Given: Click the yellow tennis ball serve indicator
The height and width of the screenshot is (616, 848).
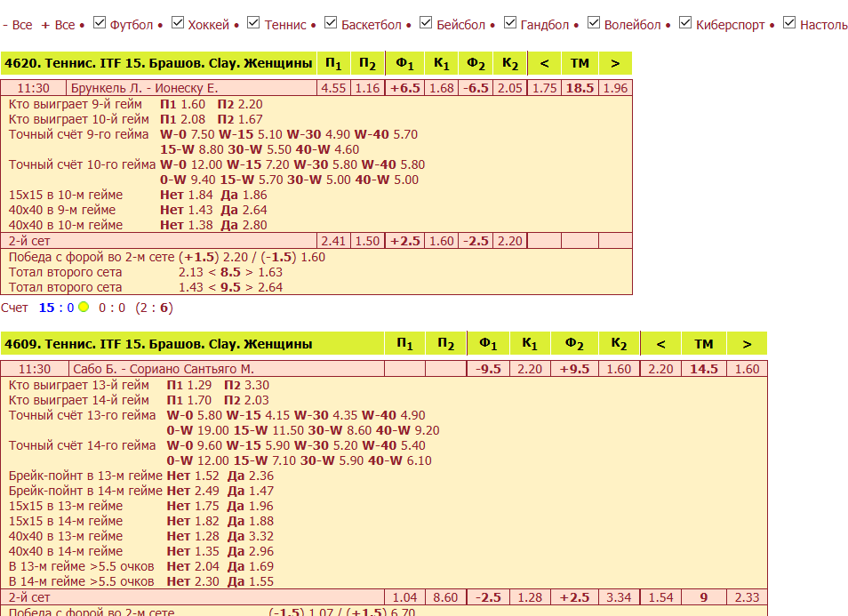Looking at the screenshot, I should point(84,307).
